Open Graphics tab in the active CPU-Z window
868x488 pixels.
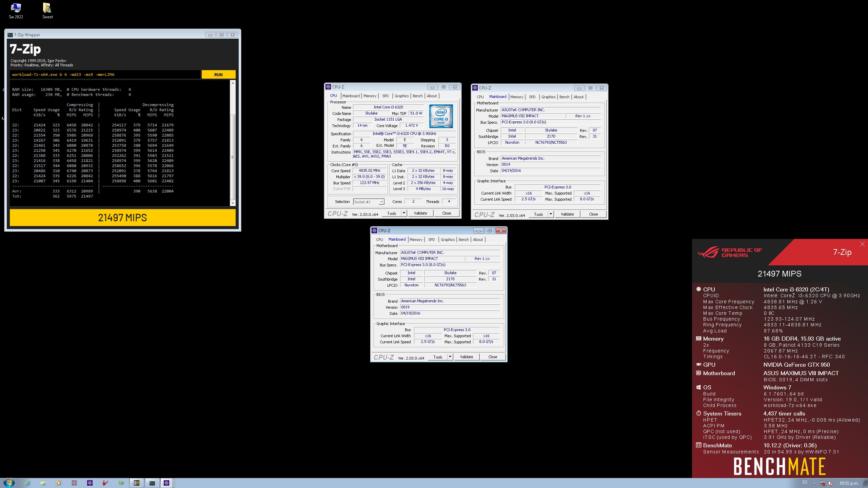448,240
